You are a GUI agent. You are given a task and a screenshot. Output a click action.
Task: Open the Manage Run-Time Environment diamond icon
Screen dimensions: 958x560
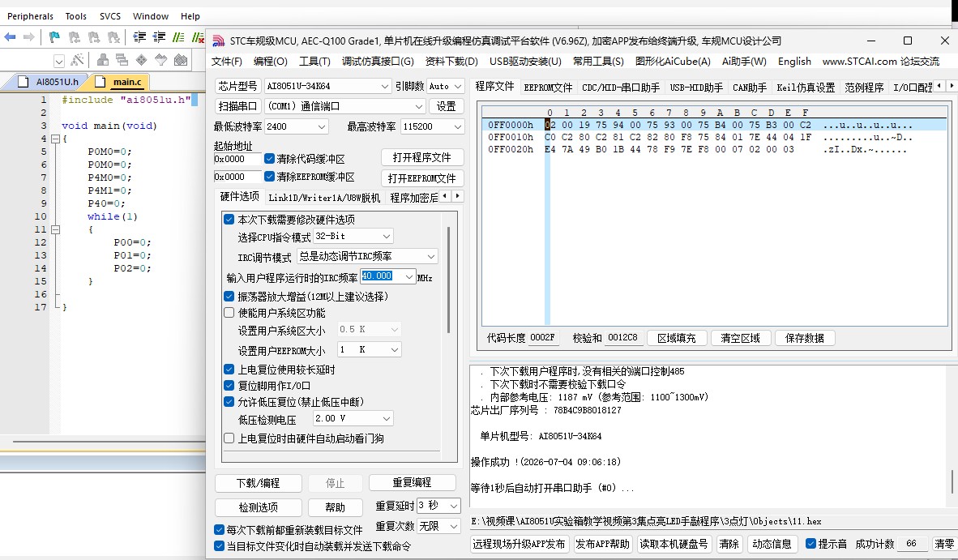[x=141, y=60]
